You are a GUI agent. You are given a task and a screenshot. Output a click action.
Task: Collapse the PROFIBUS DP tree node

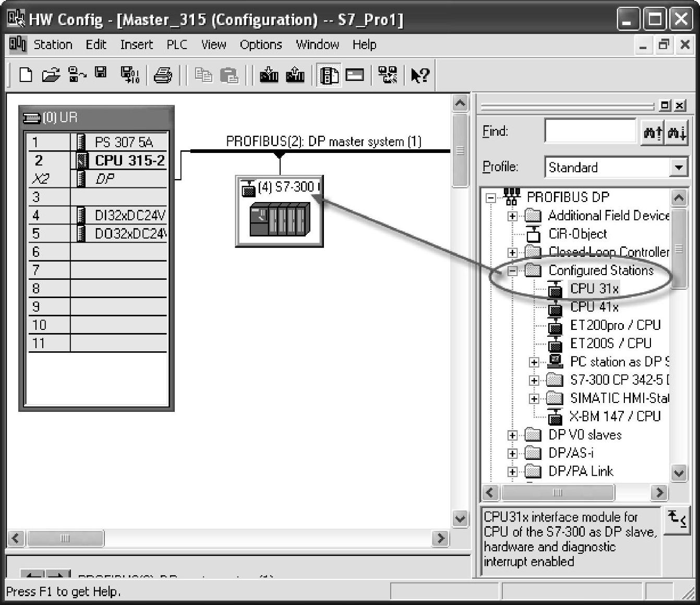490,198
